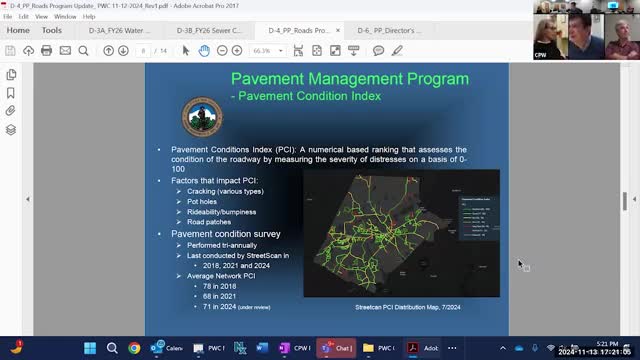Click the microphone tray icon
Screen dimensions: 640x360
(535, 348)
